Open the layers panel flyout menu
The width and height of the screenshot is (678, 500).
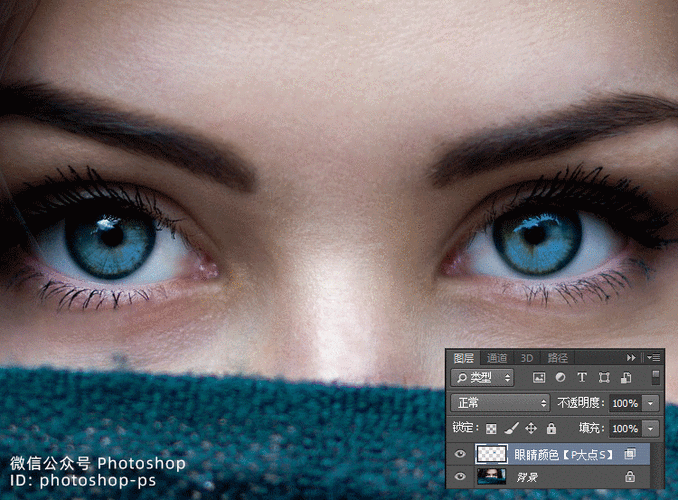point(653,357)
